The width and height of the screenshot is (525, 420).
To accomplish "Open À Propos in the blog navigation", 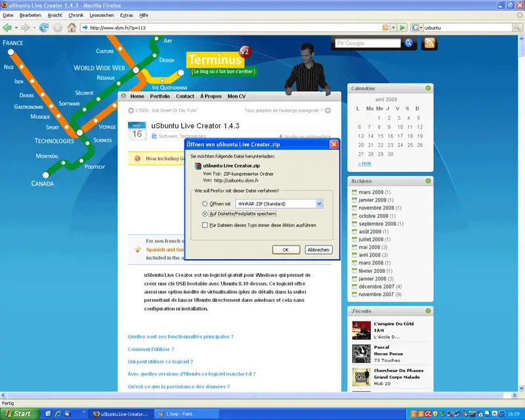I will 211,96.
